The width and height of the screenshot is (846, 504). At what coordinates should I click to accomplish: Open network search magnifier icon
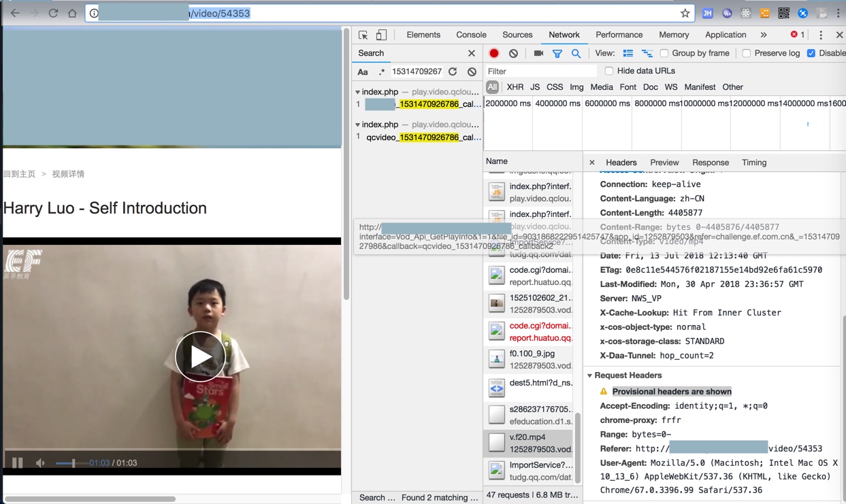pos(576,53)
